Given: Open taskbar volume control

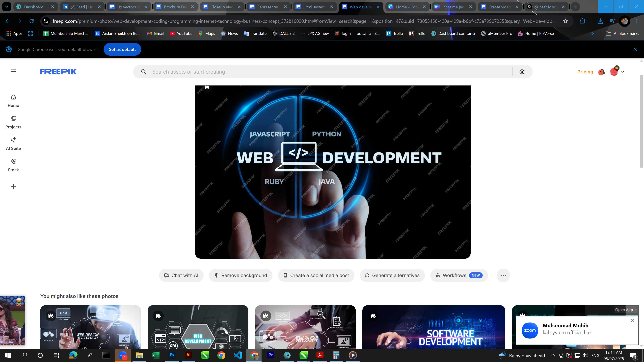Looking at the screenshot, I should (585, 355).
